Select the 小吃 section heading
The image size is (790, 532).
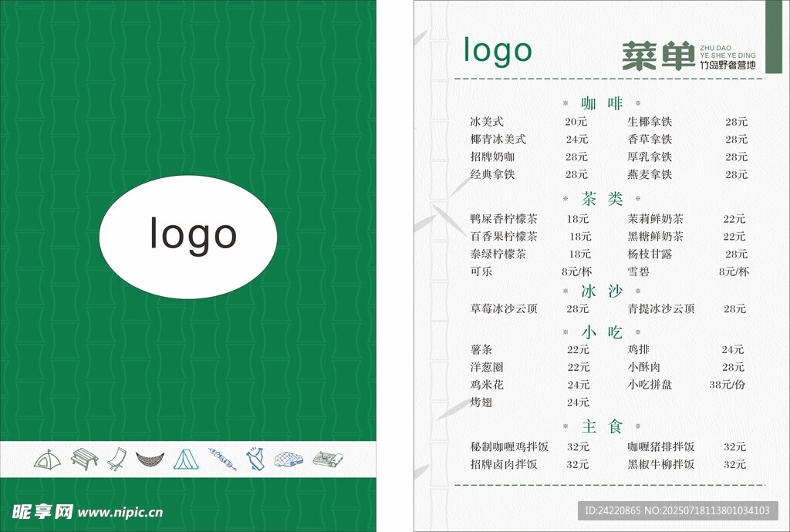coord(602,332)
